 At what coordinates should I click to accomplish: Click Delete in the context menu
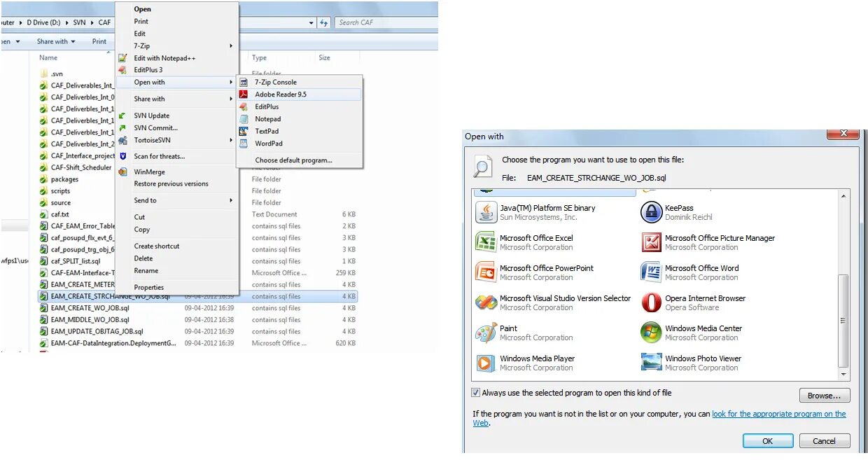click(143, 258)
